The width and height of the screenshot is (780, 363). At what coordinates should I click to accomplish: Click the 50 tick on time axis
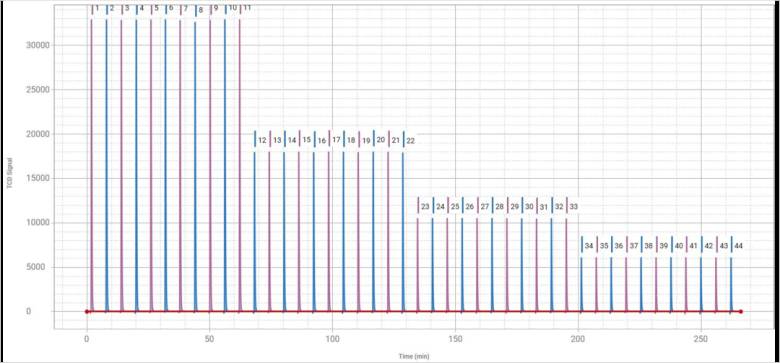209,339
